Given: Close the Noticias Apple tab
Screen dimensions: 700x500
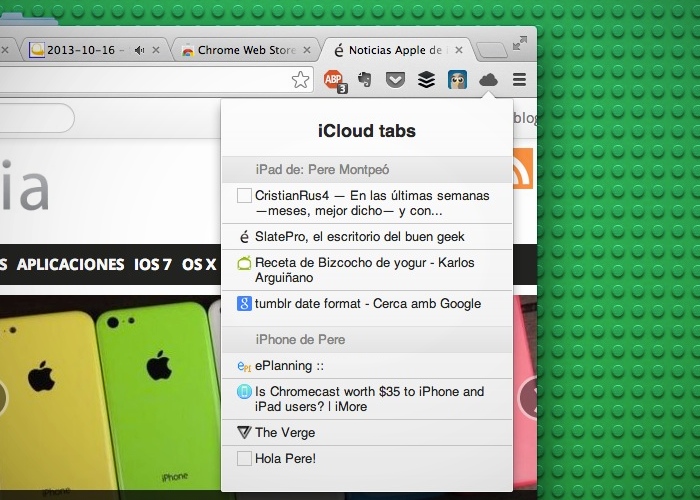Looking at the screenshot, I should pyautogui.click(x=458, y=50).
